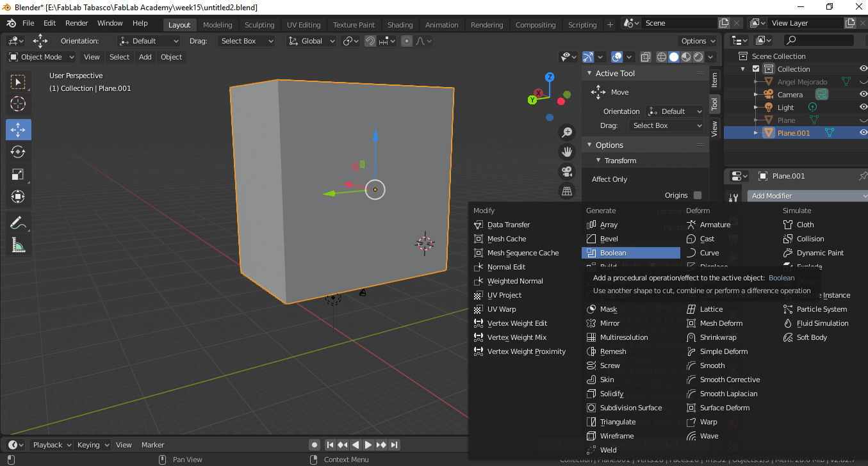Screen dimensions: 868x466
Task: Switch to the Sculpting workspace tab
Action: coord(259,25)
